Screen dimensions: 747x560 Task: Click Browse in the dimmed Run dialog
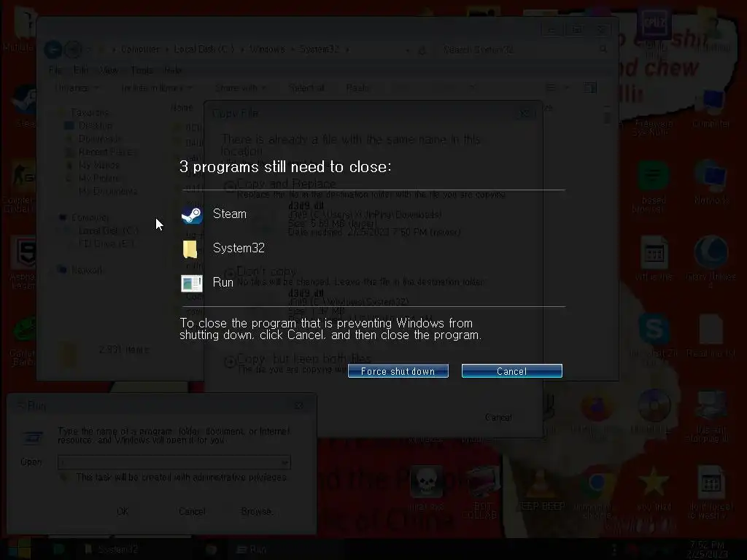coord(256,511)
